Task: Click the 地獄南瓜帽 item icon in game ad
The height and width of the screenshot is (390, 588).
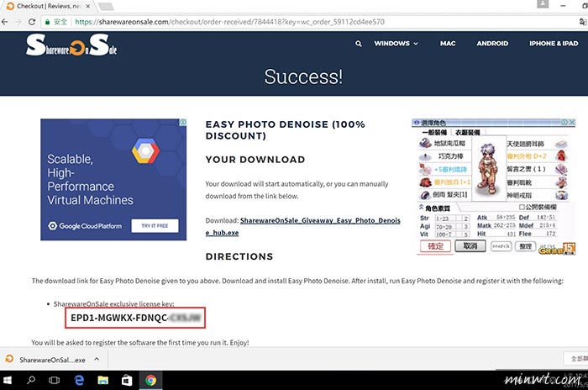Action: pyautogui.click(x=425, y=143)
